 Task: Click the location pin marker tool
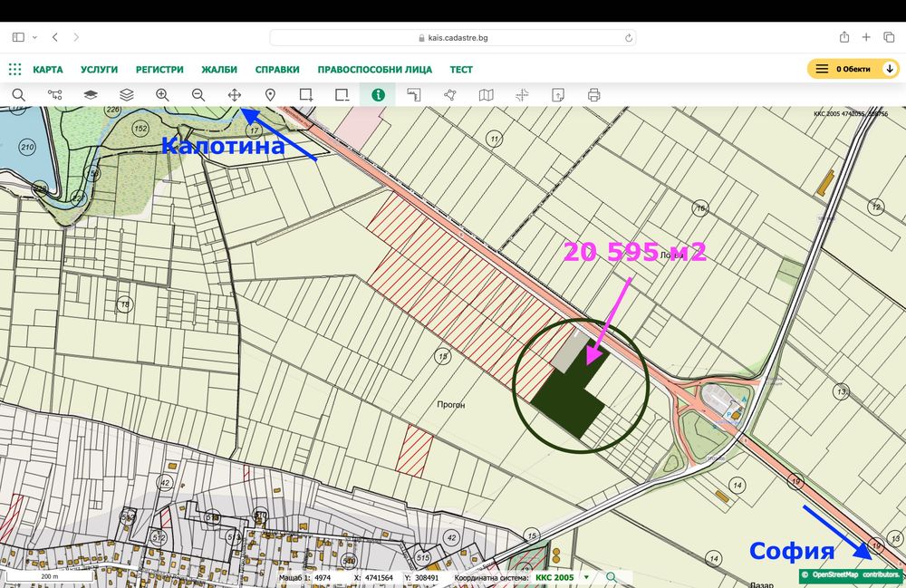[x=270, y=95]
